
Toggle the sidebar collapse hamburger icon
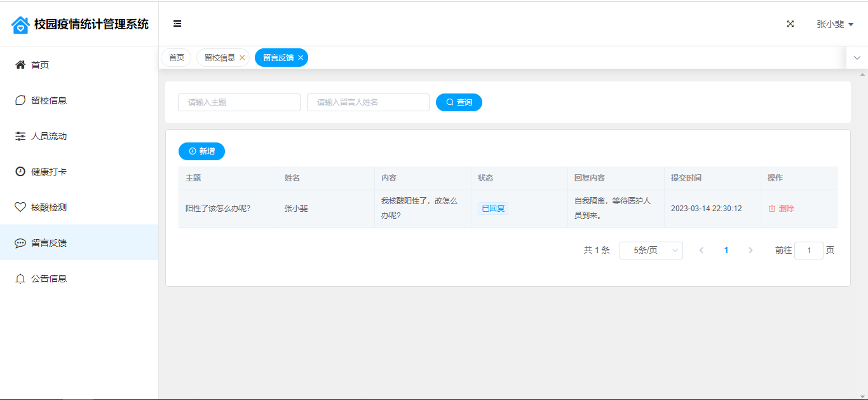tap(177, 24)
